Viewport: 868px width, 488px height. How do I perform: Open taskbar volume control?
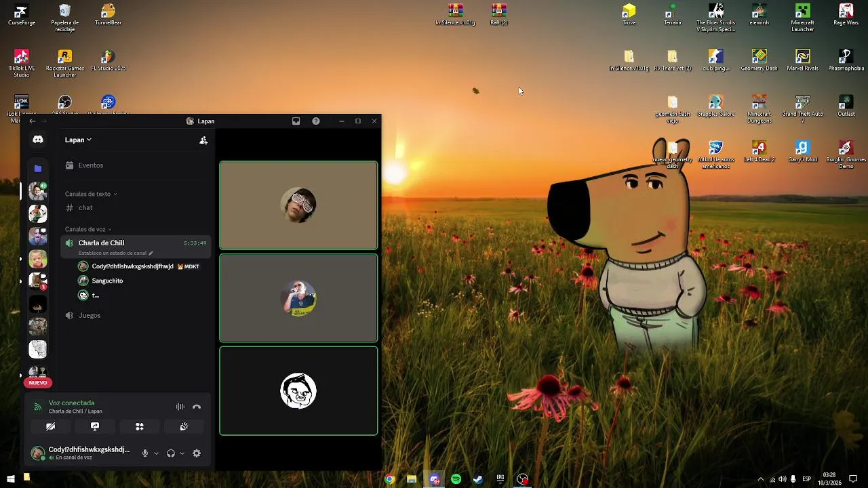pos(783,479)
